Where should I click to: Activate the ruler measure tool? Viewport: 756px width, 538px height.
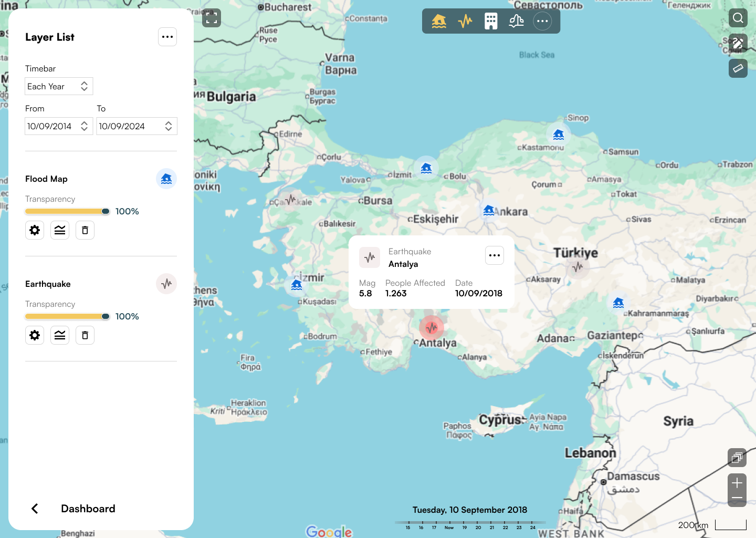pos(738,68)
